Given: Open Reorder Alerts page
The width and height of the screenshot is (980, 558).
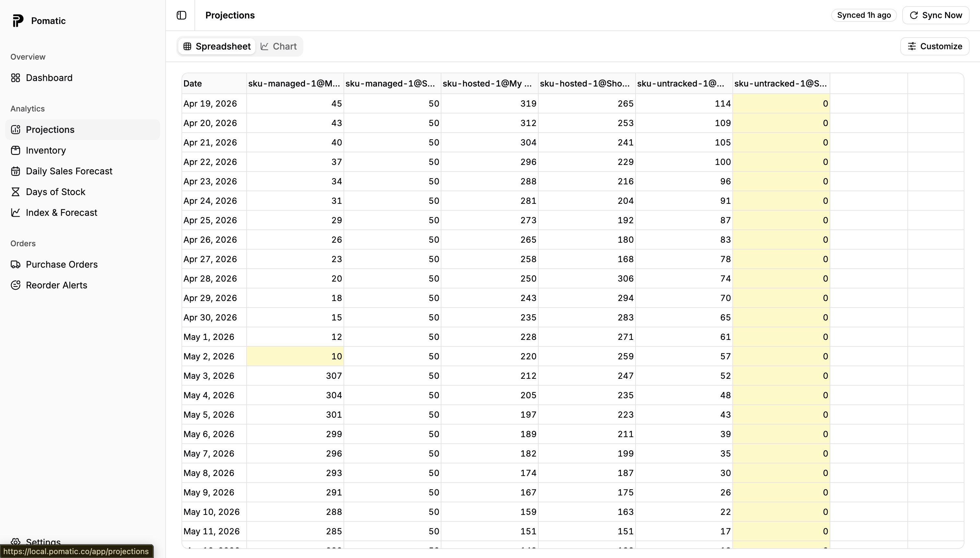Looking at the screenshot, I should (x=82, y=285).
